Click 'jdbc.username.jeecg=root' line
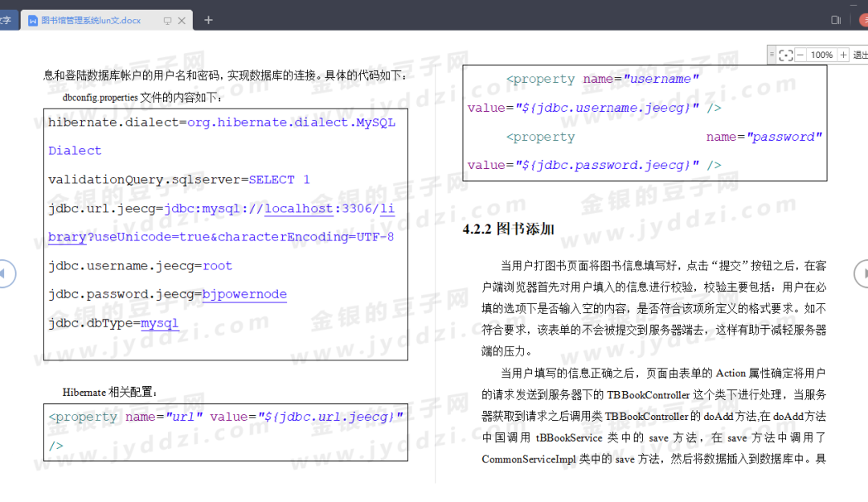868x502 pixels. 140,266
